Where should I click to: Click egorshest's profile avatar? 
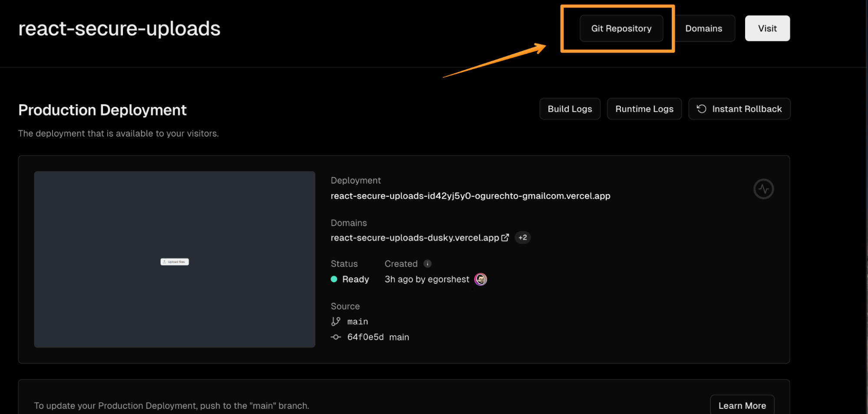click(480, 279)
